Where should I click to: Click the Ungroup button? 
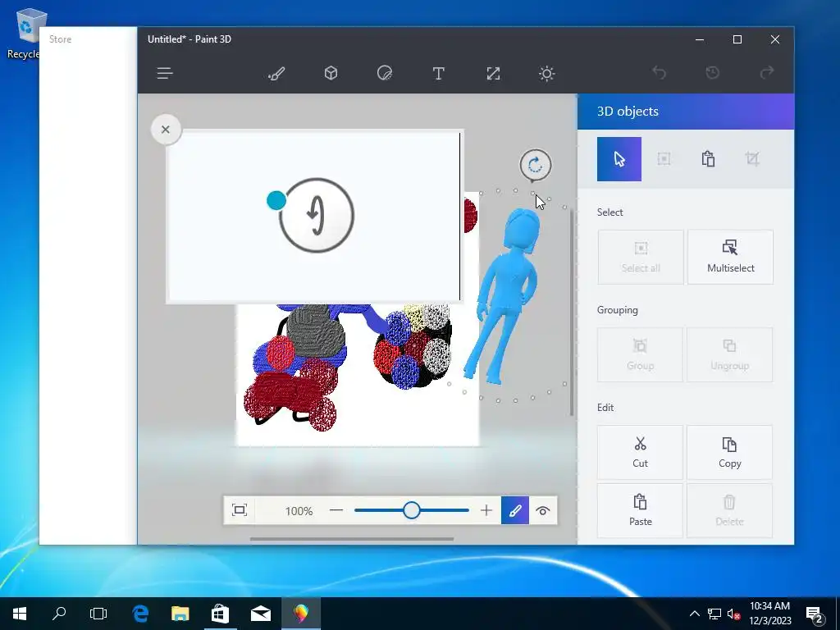point(729,354)
